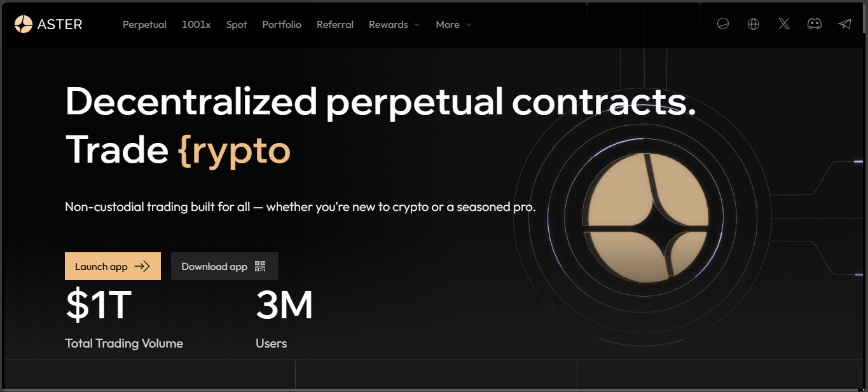This screenshot has height=392, width=868.
Task: Click the $1T Total Trading Volume stat
Action: pos(99,306)
